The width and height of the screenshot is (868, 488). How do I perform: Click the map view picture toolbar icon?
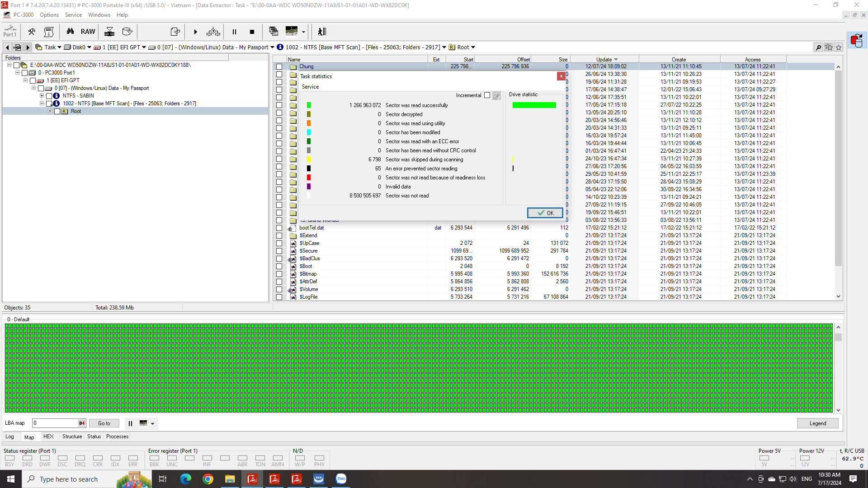click(x=292, y=31)
